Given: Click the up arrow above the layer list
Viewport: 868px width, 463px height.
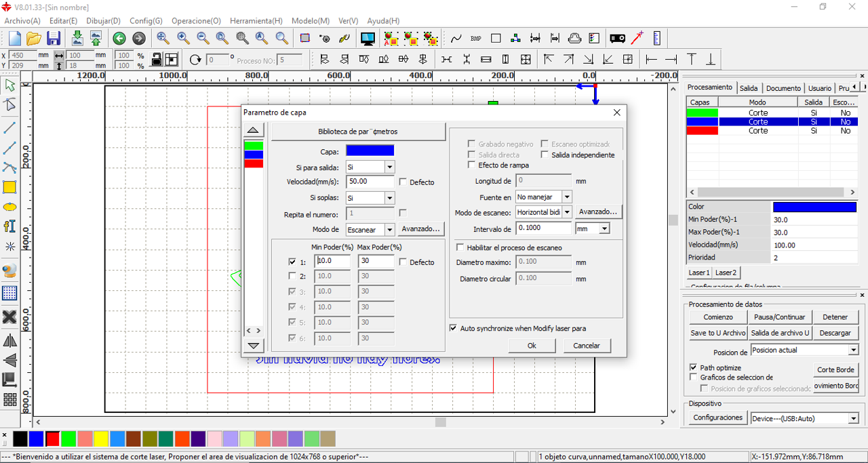Looking at the screenshot, I should pos(253,131).
